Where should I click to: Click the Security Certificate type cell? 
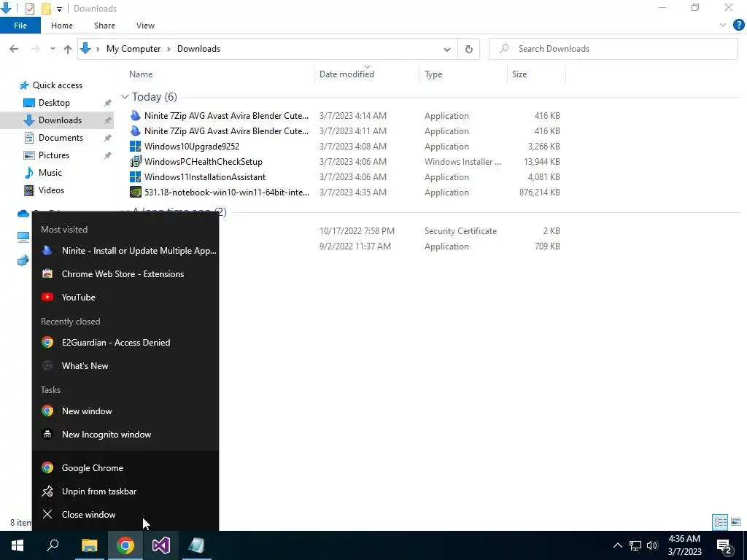coord(461,231)
